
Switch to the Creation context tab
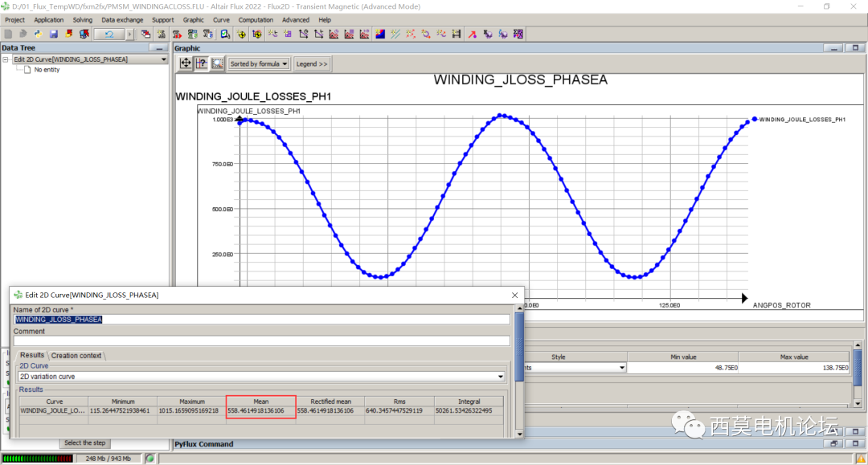point(76,356)
